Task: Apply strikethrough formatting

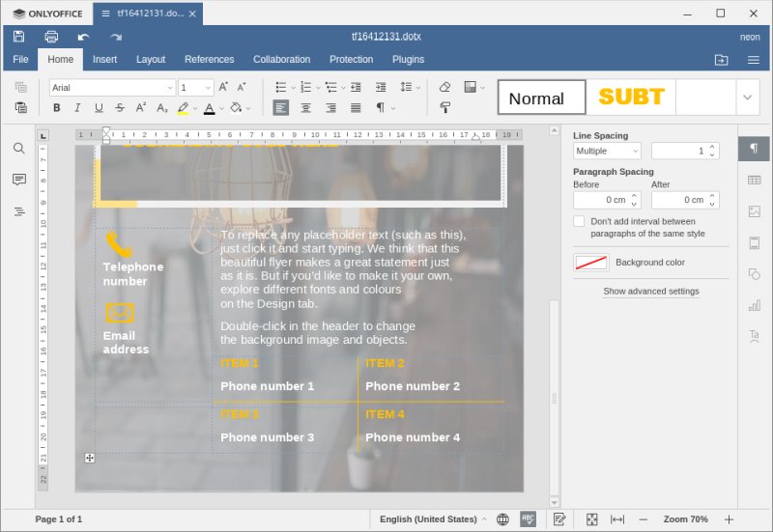Action: [119, 108]
